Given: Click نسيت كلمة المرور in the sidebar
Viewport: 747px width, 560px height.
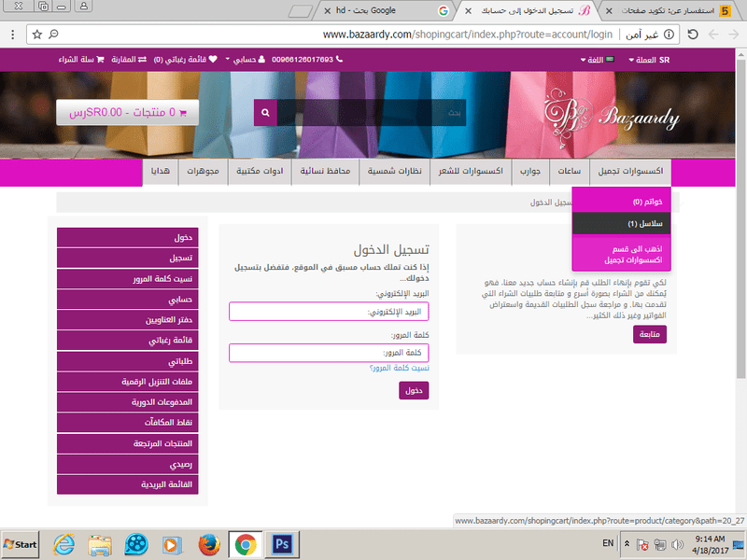Looking at the screenshot, I should pyautogui.click(x=128, y=278).
